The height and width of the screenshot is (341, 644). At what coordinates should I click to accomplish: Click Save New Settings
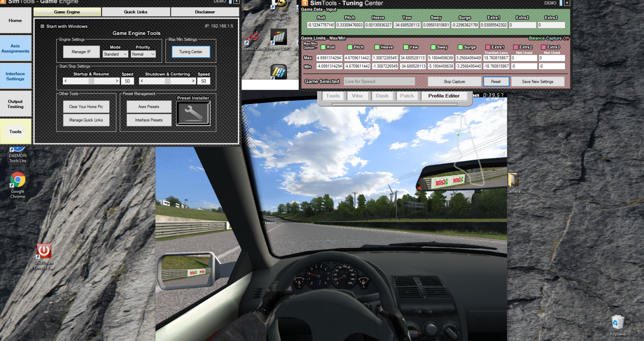click(538, 81)
